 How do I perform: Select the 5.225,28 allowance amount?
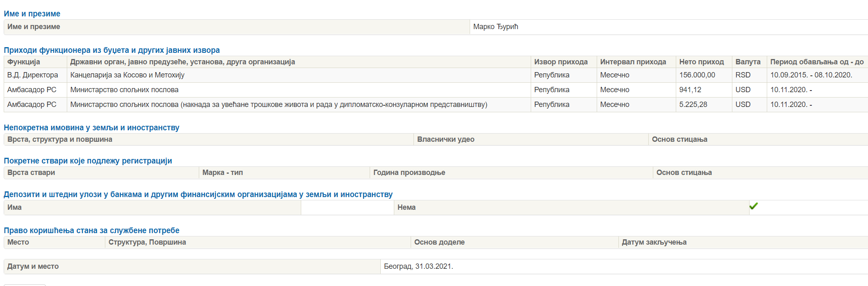tap(693, 104)
